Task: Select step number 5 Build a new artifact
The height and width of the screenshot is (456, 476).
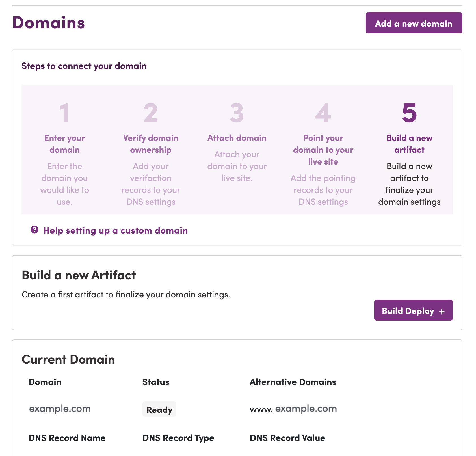Action: pyautogui.click(x=409, y=113)
